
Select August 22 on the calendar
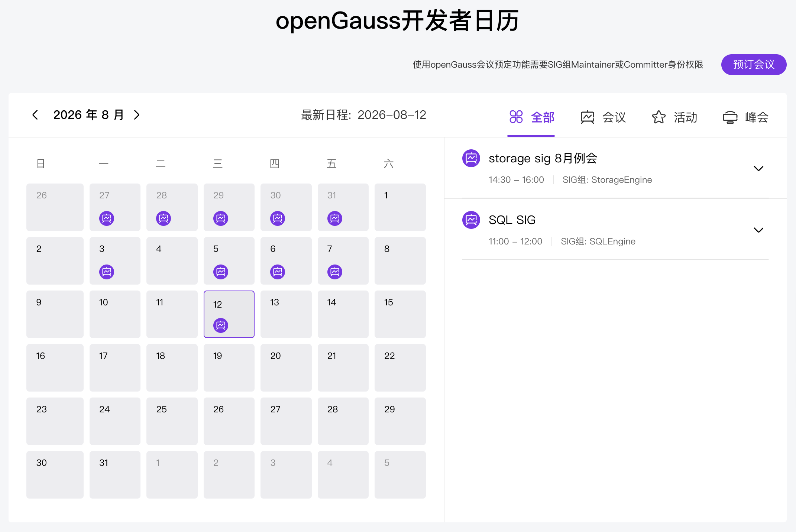pyautogui.click(x=400, y=368)
